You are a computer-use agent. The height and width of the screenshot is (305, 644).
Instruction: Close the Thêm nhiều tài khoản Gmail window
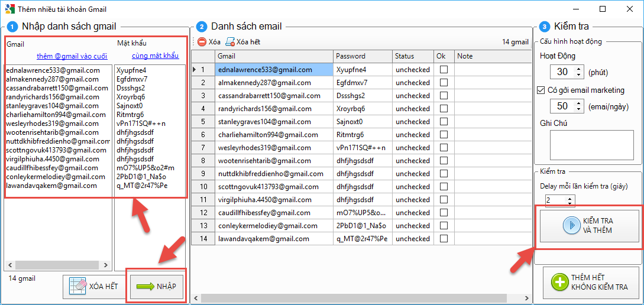pyautogui.click(x=629, y=9)
